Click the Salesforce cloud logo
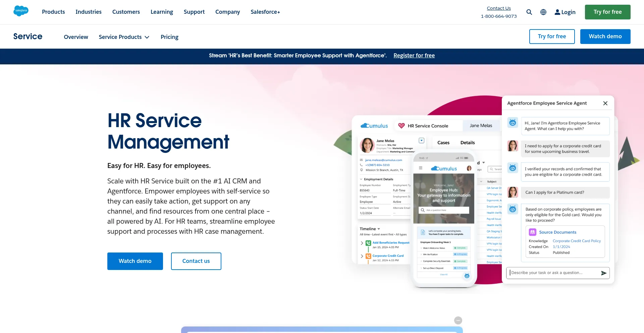644x333 pixels. pyautogui.click(x=21, y=11)
